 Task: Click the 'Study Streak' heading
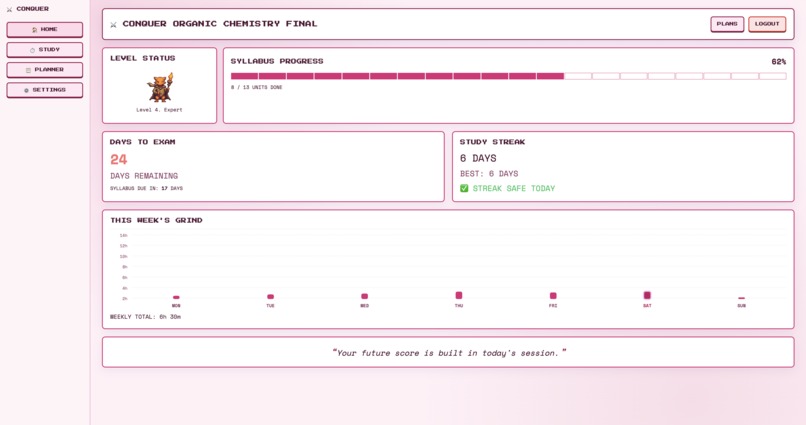click(x=492, y=142)
